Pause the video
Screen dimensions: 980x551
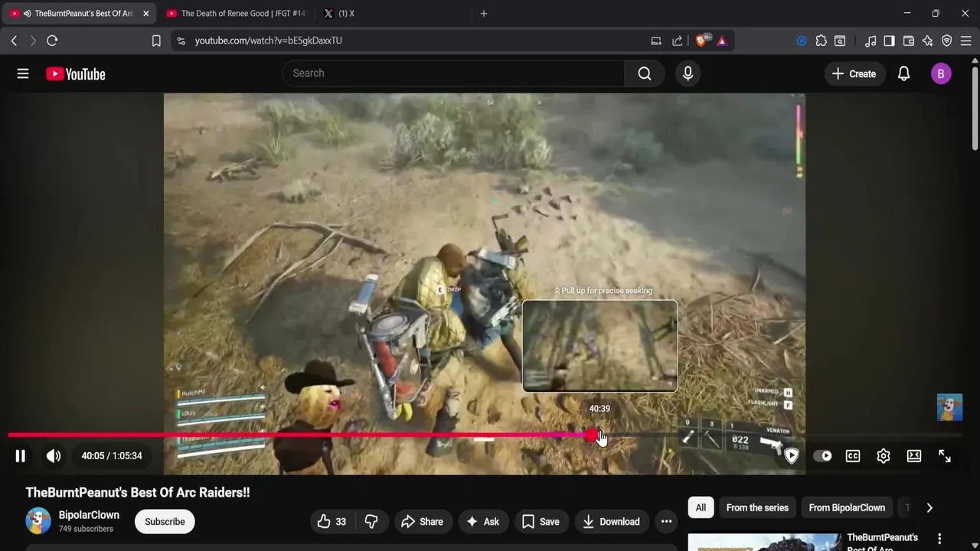pos(21,456)
